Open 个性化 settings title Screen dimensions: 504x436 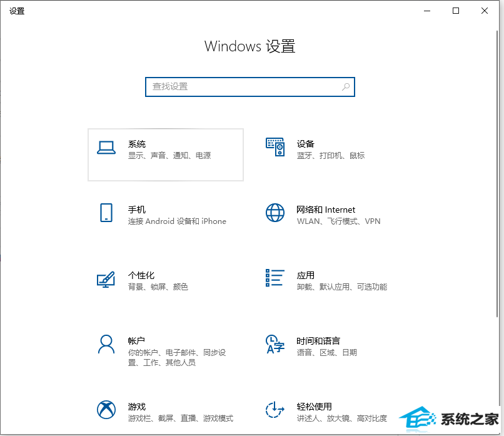141,275
